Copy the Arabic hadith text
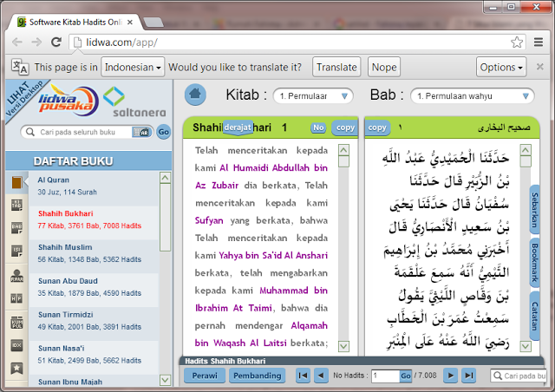This screenshot has height=392, width=555. click(377, 127)
